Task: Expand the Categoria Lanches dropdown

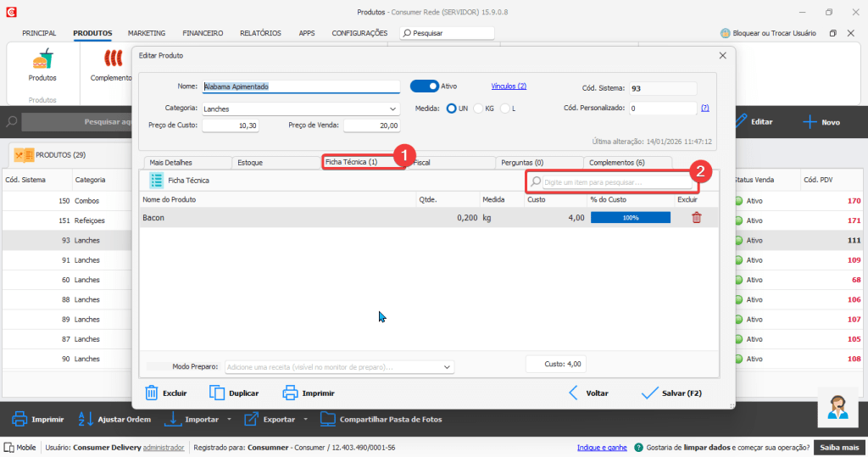Action: click(393, 109)
